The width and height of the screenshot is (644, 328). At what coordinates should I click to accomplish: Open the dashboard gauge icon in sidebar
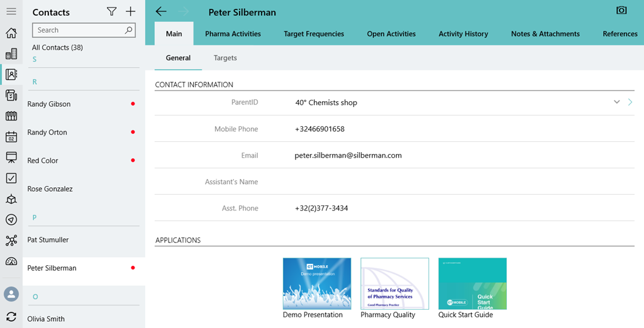tap(11, 261)
